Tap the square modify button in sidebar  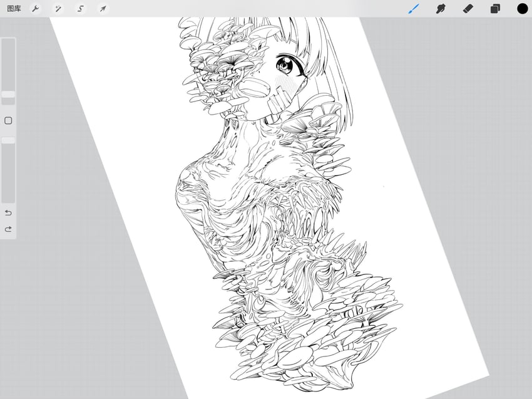8,120
